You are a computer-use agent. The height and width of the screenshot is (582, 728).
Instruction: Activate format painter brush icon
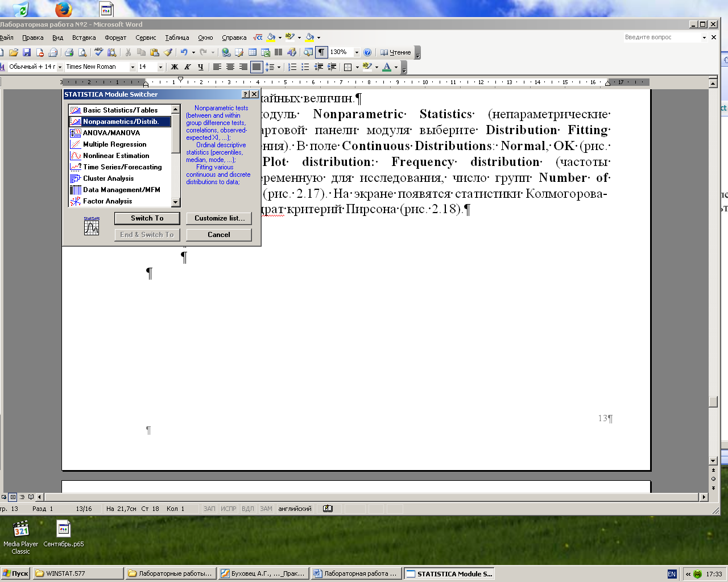coord(168,52)
